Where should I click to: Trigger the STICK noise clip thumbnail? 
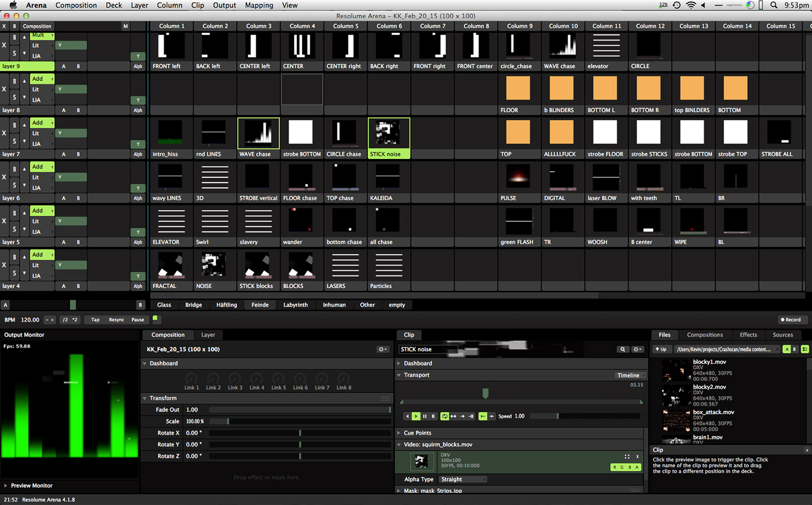coord(389,133)
